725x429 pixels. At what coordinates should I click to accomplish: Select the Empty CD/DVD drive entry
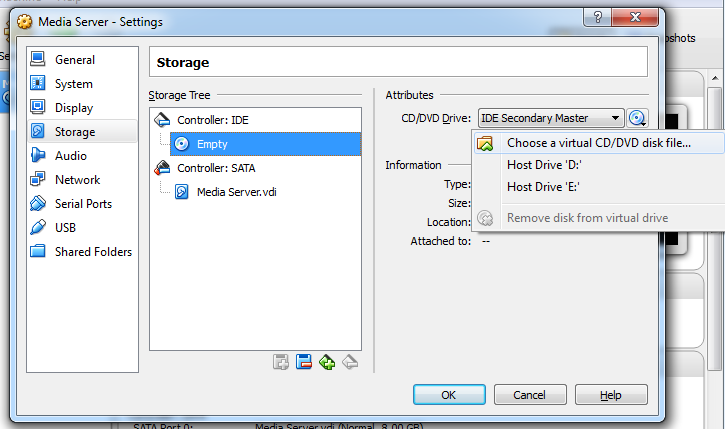pyautogui.click(x=265, y=144)
